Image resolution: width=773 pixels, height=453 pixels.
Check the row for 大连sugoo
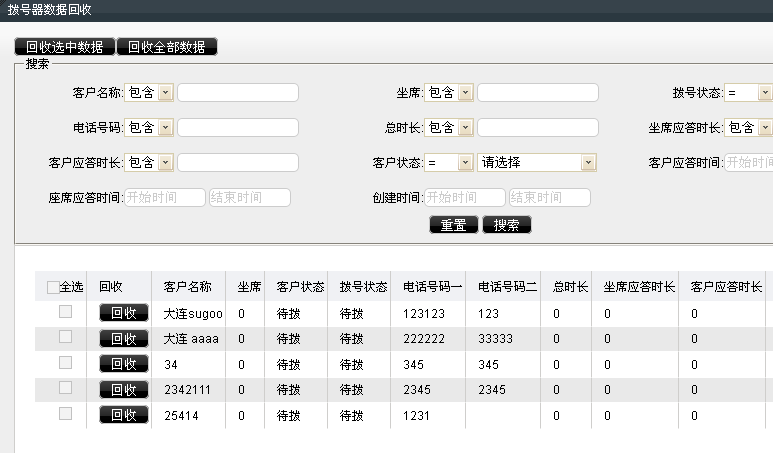click(x=65, y=312)
